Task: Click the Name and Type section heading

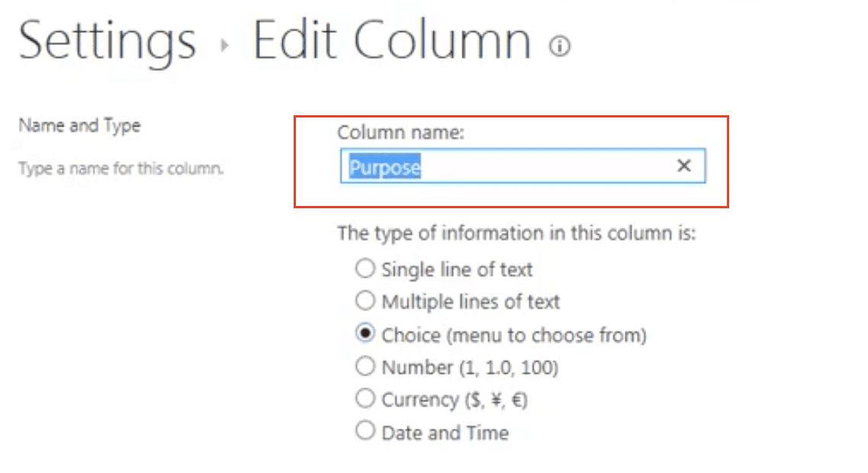Action: tap(80, 126)
